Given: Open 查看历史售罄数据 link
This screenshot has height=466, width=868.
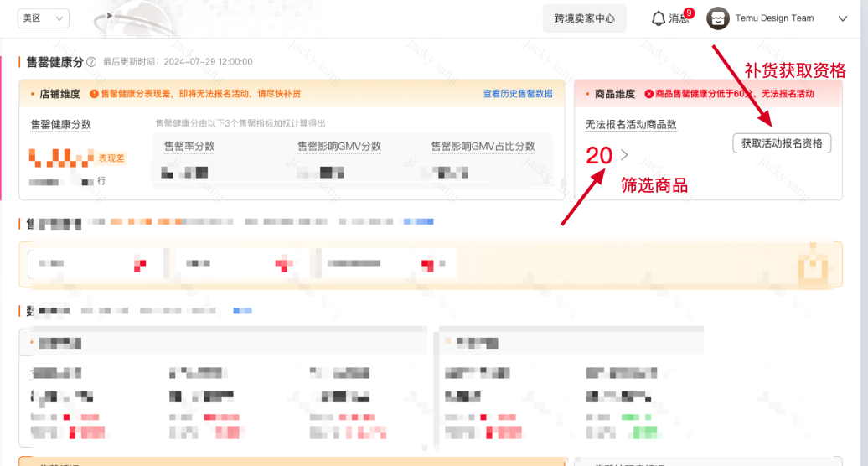Looking at the screenshot, I should pos(518,94).
